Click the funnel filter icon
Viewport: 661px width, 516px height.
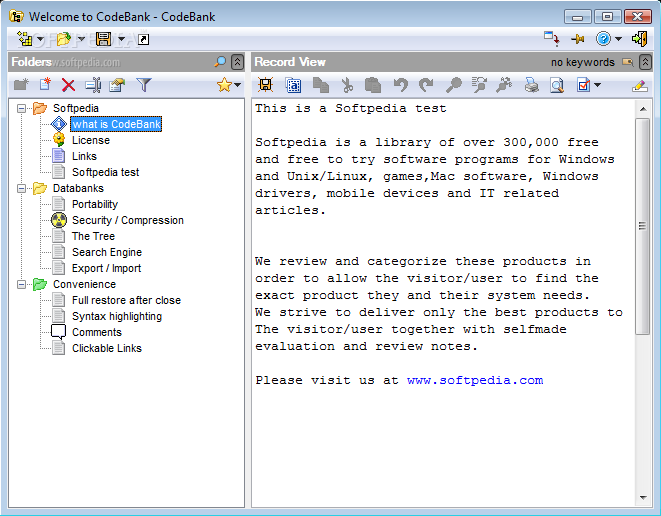(x=144, y=85)
